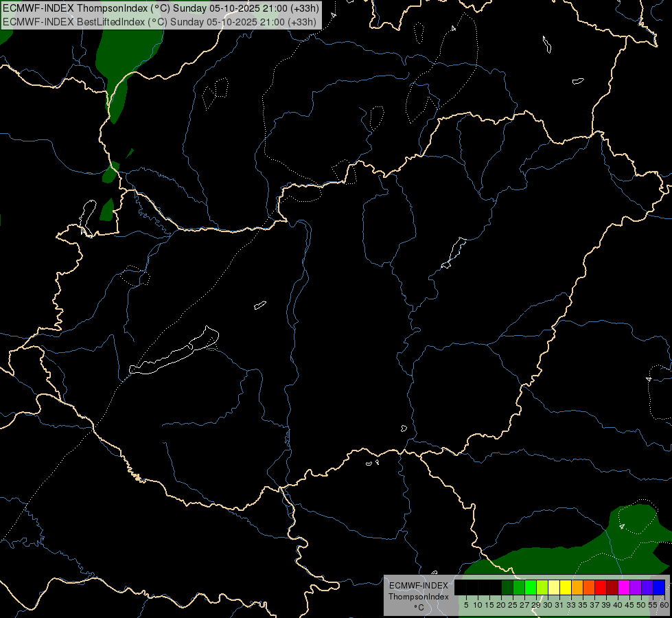Viewport: 672px width, 618px height.
Task: Select the lime 29–30 legend swatch
Action: tap(542, 587)
